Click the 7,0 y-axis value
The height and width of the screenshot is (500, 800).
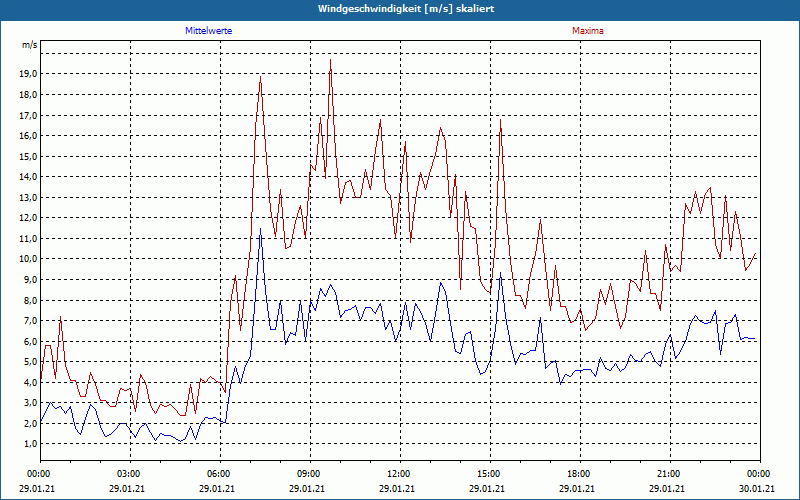pyautogui.click(x=30, y=321)
